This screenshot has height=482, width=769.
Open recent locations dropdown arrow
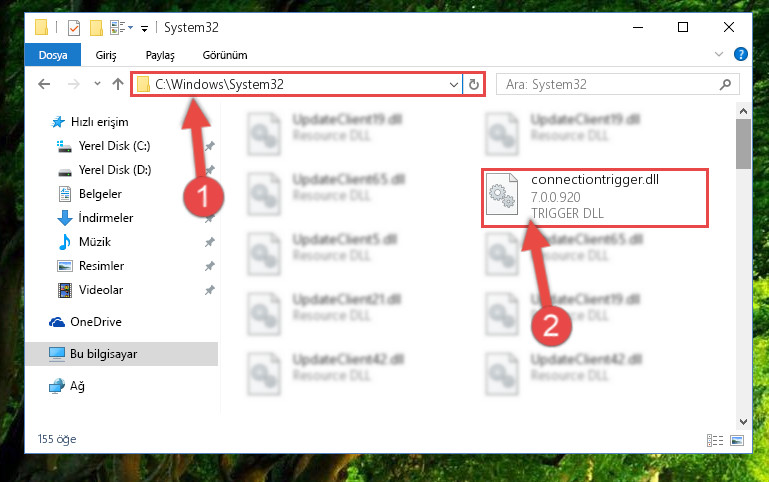(97, 84)
